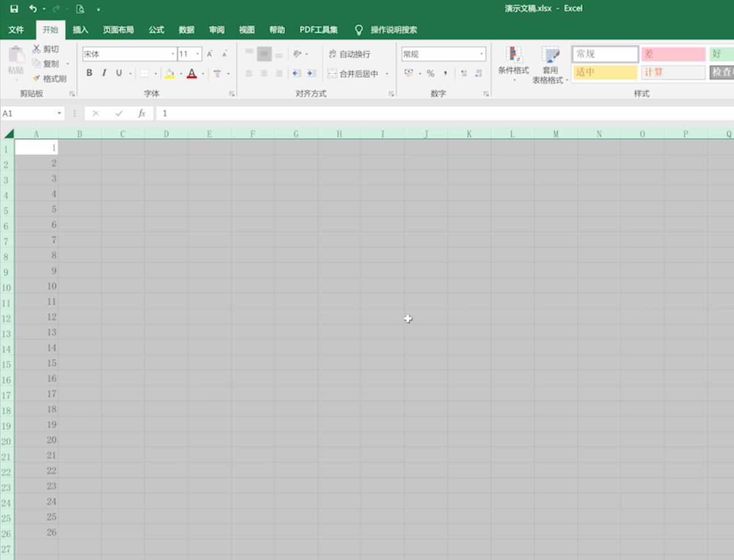Click the Cut (剪切) scissors icon

pyautogui.click(x=36, y=49)
